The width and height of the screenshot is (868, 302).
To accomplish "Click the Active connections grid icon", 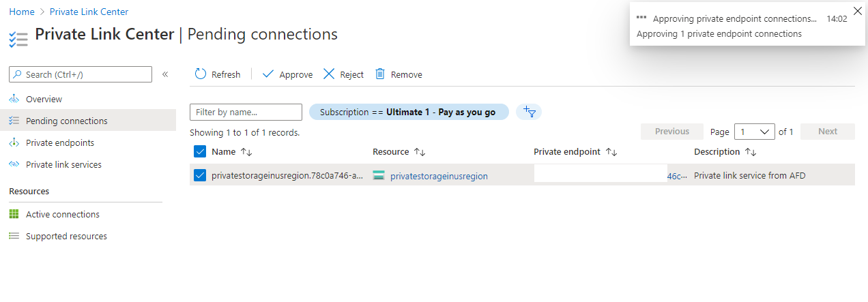I will coord(14,214).
